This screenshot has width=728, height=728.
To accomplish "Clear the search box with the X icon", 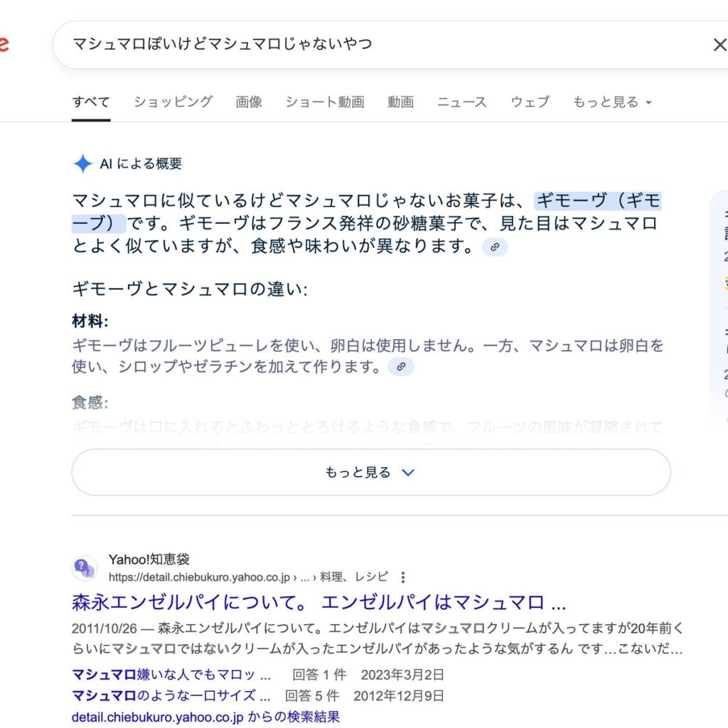I will coord(719,45).
